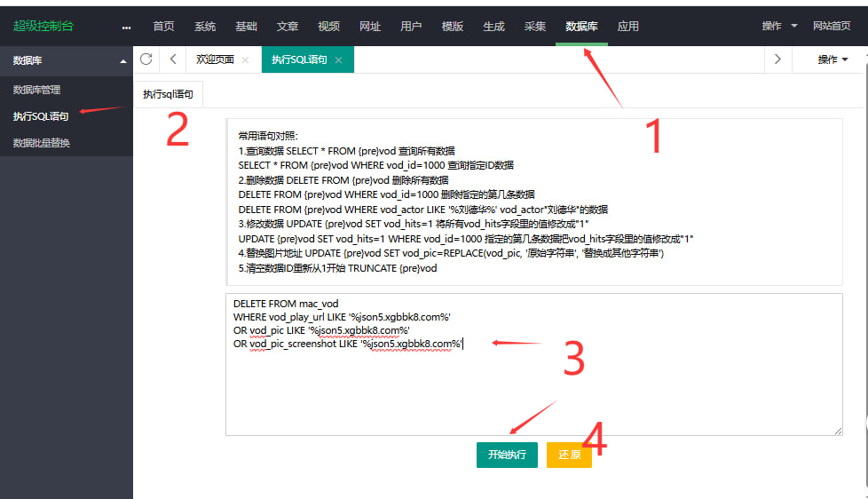Open the 模版 menu
868x499 pixels.
pos(453,26)
